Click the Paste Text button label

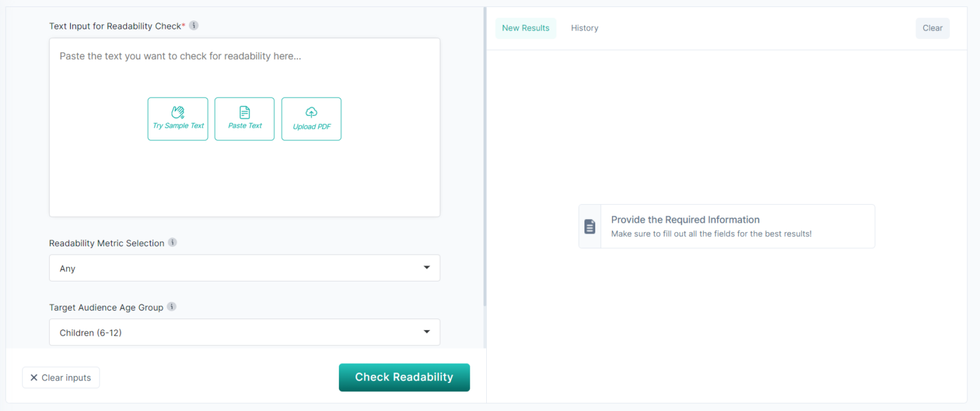pos(245,126)
